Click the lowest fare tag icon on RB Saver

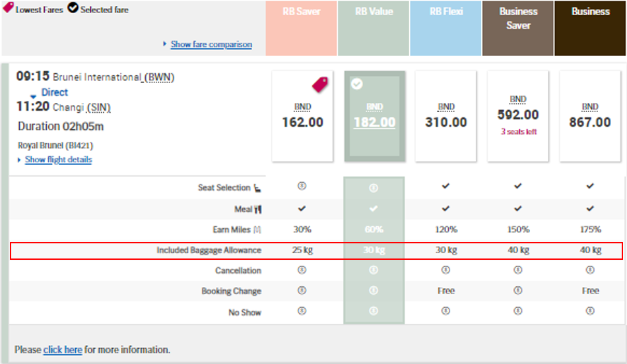pos(320,84)
